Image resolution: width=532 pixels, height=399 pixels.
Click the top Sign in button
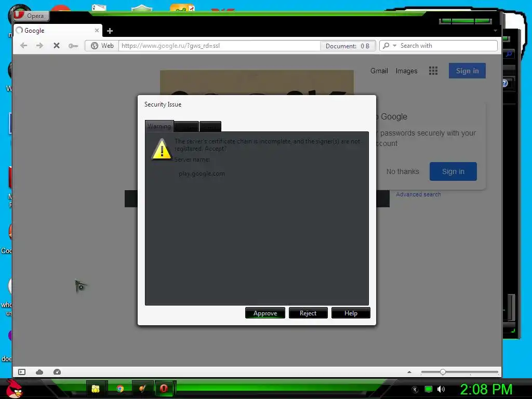(467, 71)
